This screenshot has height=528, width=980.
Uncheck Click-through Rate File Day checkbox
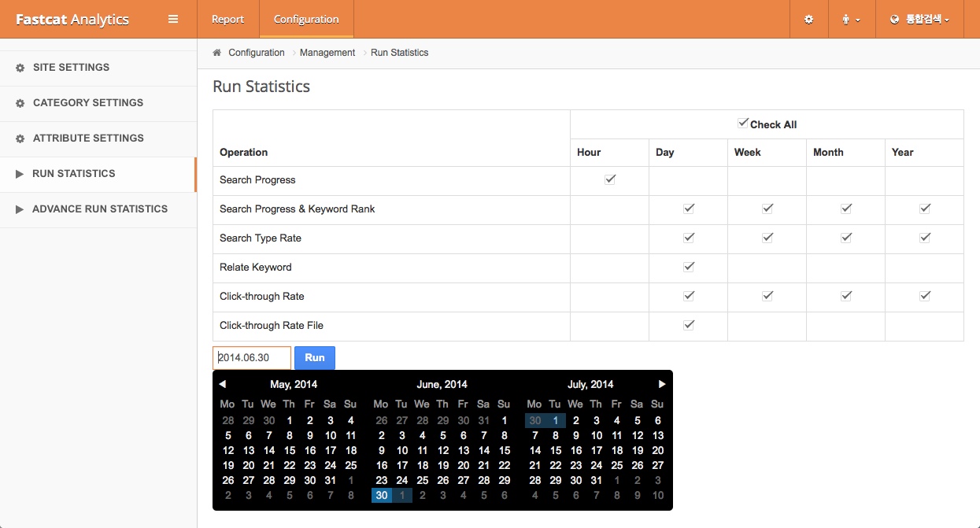tap(689, 325)
